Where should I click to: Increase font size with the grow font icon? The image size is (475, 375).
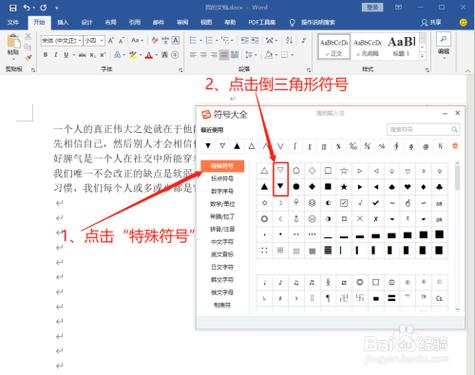point(111,41)
